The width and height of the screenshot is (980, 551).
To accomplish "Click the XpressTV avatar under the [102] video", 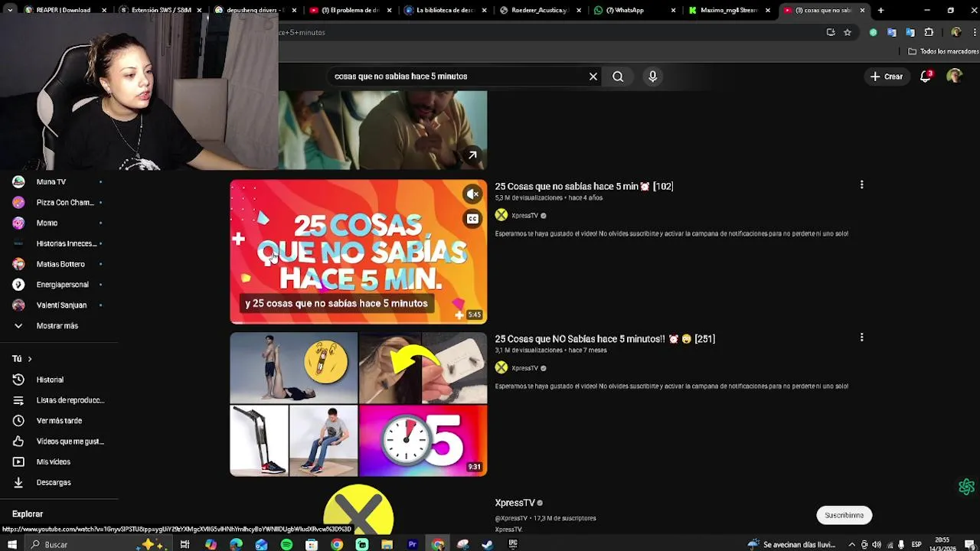I will 501,216.
